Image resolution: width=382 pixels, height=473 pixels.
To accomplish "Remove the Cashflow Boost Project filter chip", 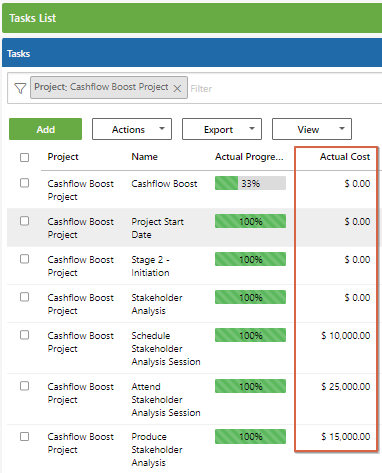I will point(177,88).
